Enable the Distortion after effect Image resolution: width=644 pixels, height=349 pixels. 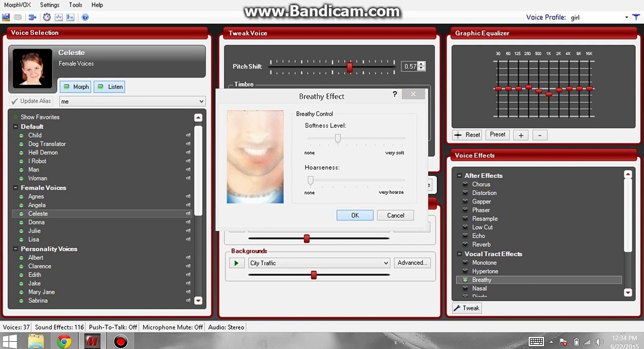tap(465, 193)
